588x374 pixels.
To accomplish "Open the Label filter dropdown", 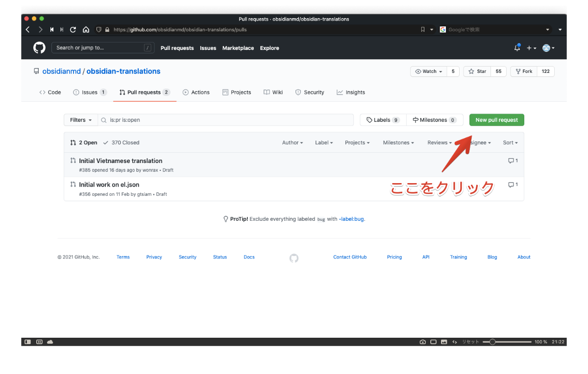I will click(x=324, y=142).
